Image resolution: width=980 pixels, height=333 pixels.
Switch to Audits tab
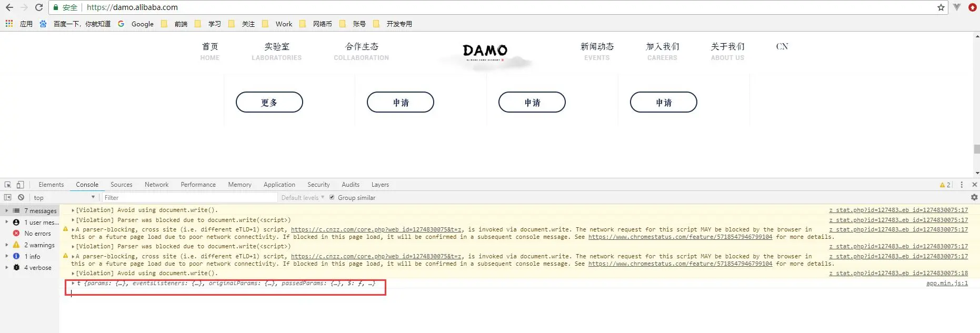(350, 185)
